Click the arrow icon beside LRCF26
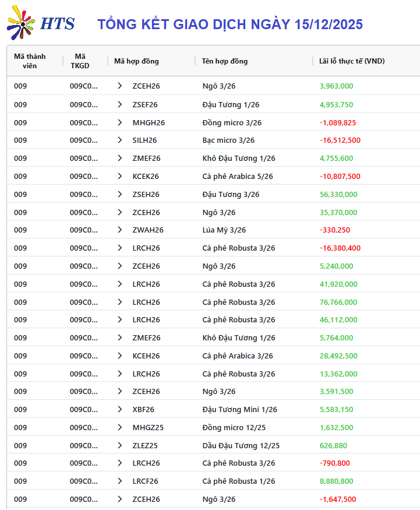The image size is (420, 510). pos(120,481)
